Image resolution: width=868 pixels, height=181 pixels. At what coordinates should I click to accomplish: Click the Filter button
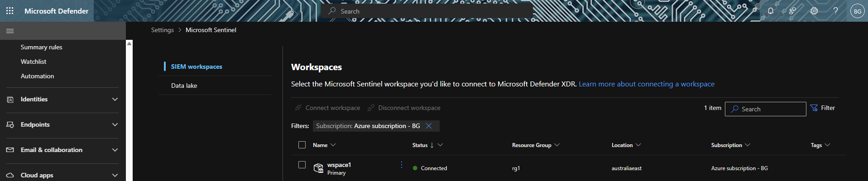(823, 108)
